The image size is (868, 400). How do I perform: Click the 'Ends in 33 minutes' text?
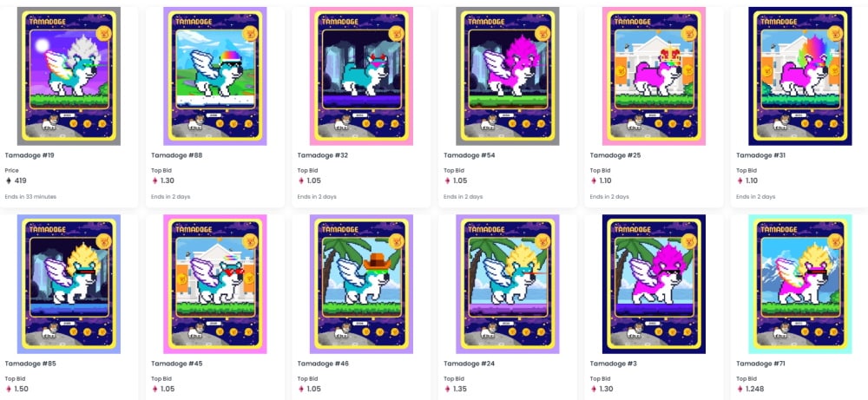click(x=30, y=197)
